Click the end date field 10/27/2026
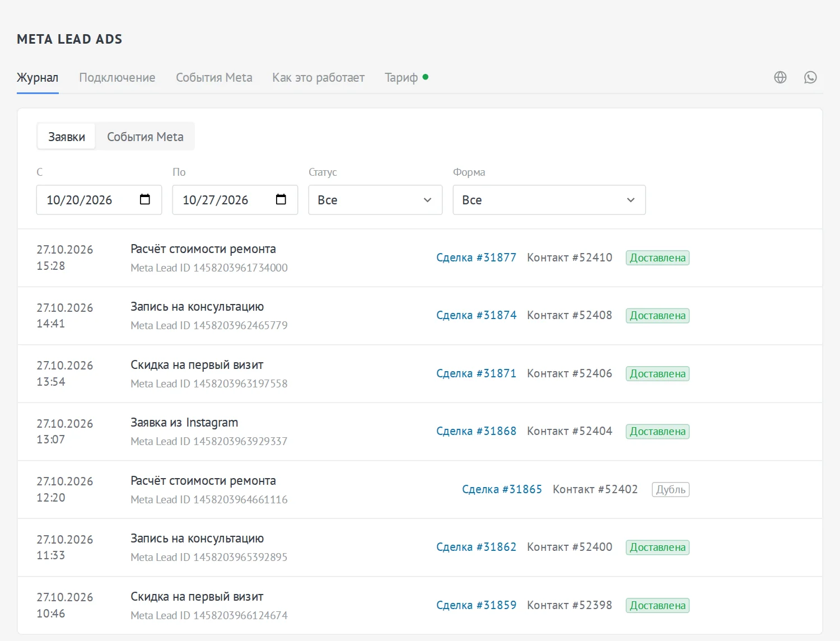Image resolution: width=840 pixels, height=641 pixels. click(x=235, y=200)
